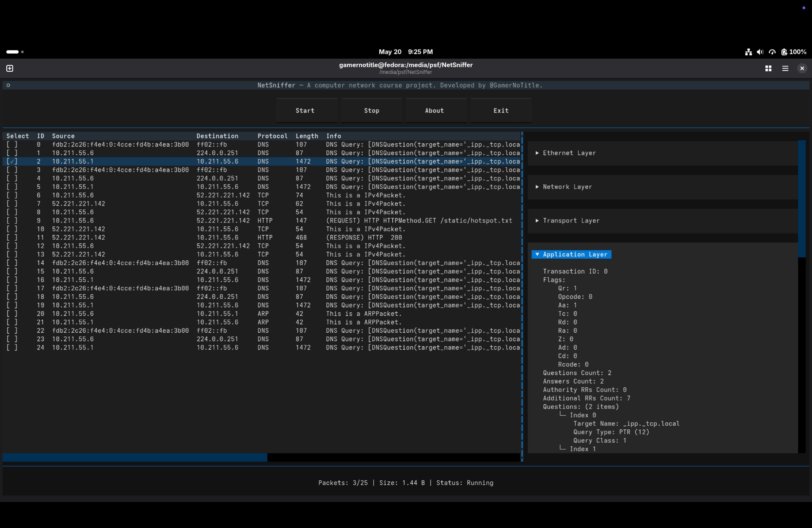Click the small circle icon left of NetSniffer title
Image resolution: width=812 pixels, height=528 pixels.
tap(8, 85)
